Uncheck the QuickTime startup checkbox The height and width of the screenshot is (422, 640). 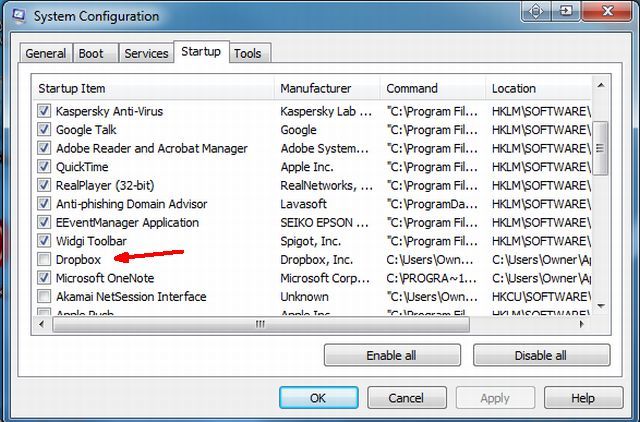pos(44,167)
